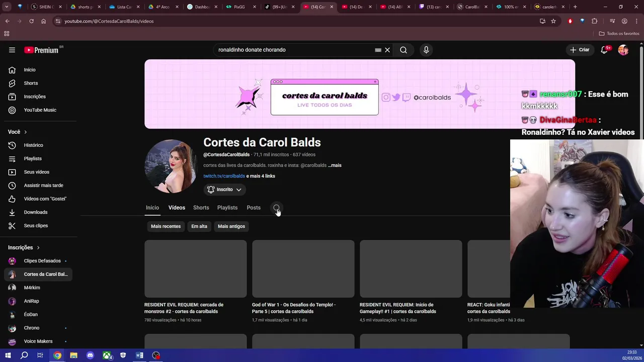Clear the search box text
The width and height of the screenshot is (644, 362).
(387, 50)
